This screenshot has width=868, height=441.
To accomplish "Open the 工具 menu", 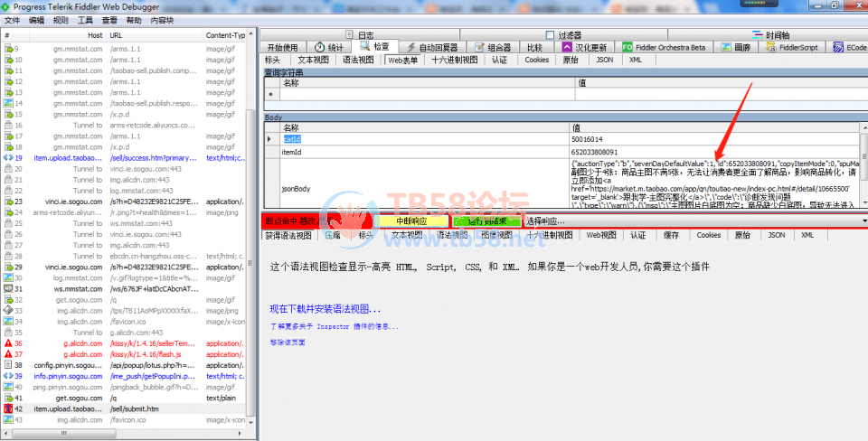I will coord(85,21).
